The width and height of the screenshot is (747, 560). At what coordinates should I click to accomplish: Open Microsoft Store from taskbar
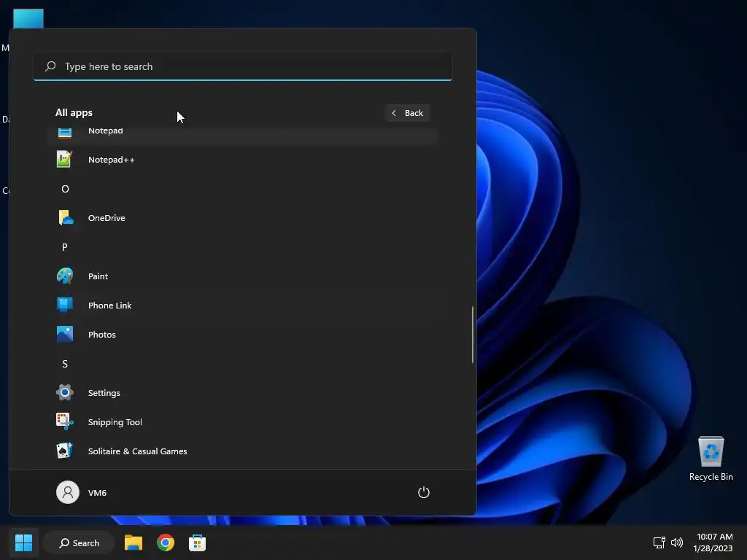coord(197,542)
